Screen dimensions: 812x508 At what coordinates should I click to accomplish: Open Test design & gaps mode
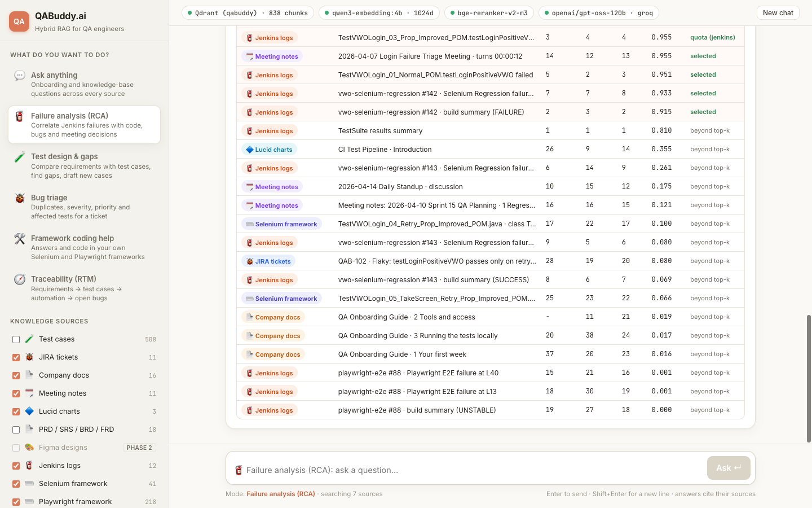click(x=84, y=165)
